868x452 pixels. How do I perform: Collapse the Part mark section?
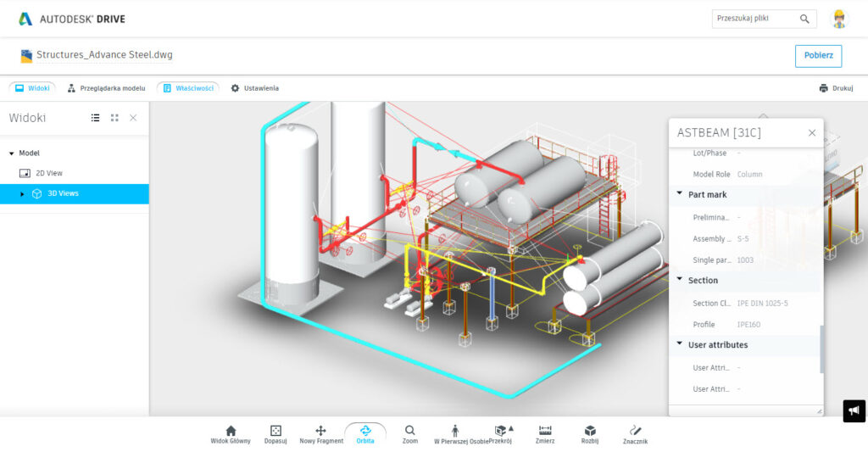[680, 194]
